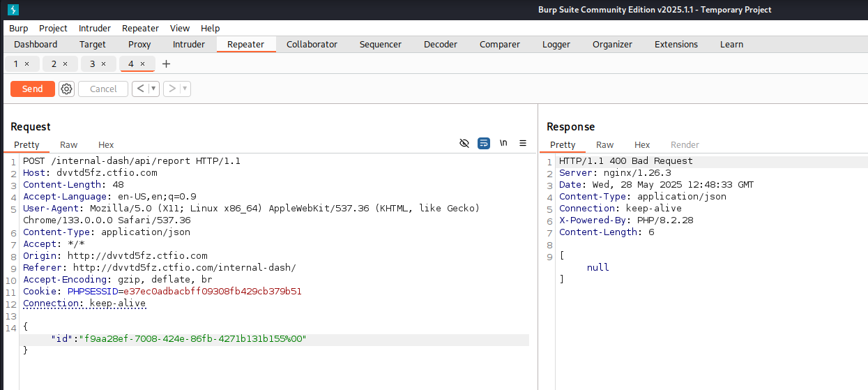868x390 pixels.
Task: Click the Server nginx response header
Action: (x=615, y=172)
